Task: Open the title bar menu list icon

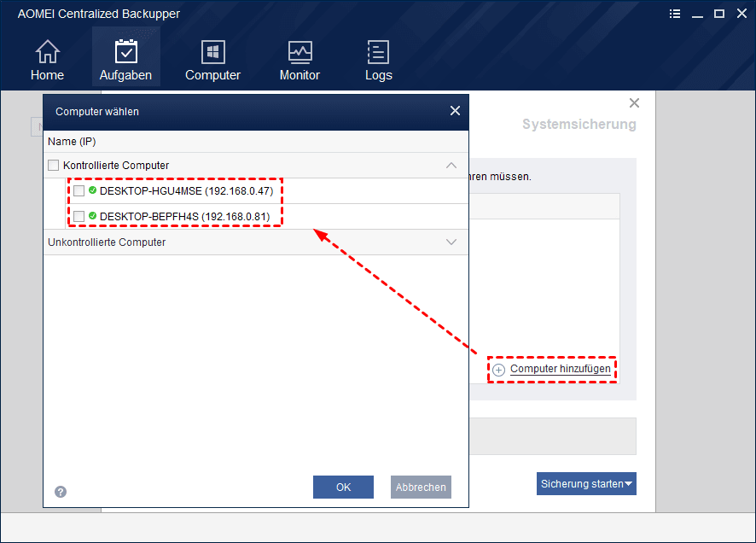Action: 675,14
